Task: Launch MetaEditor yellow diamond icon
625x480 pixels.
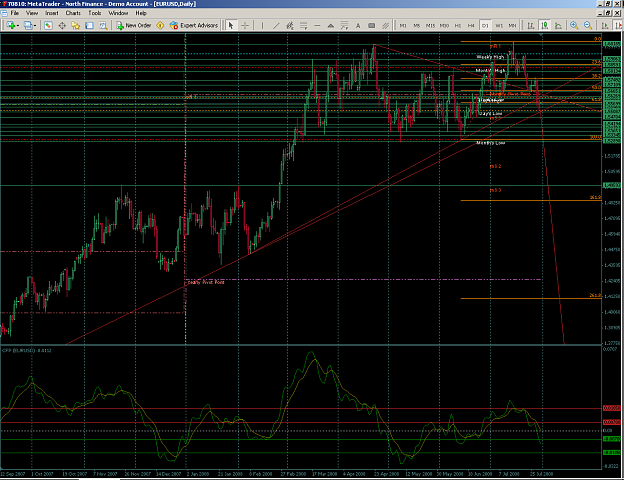Action: [160, 26]
